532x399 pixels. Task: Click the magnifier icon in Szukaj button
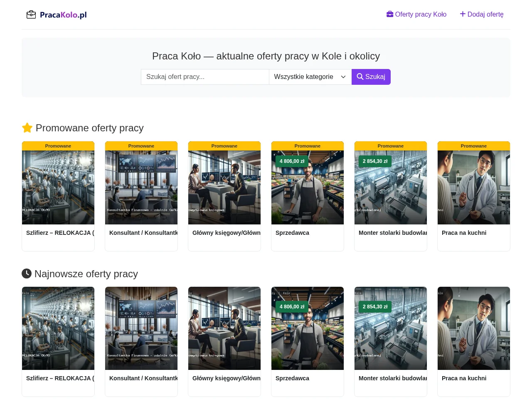(x=360, y=76)
